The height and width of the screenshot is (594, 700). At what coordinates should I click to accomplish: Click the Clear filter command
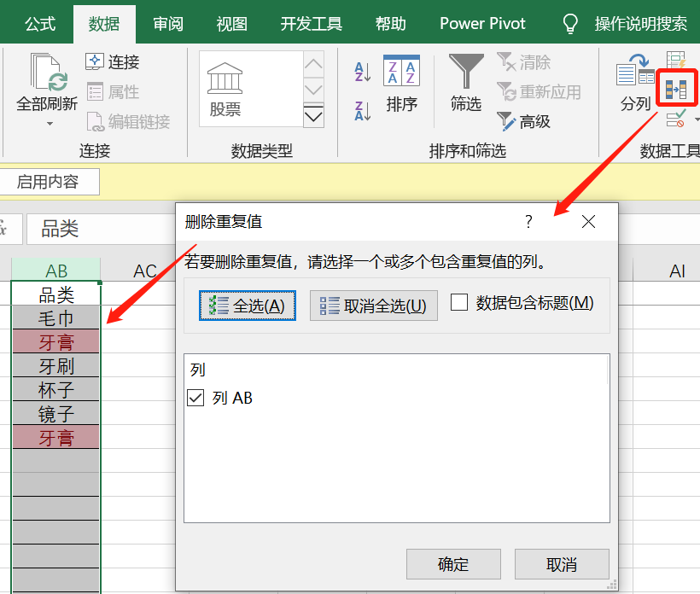coord(524,62)
